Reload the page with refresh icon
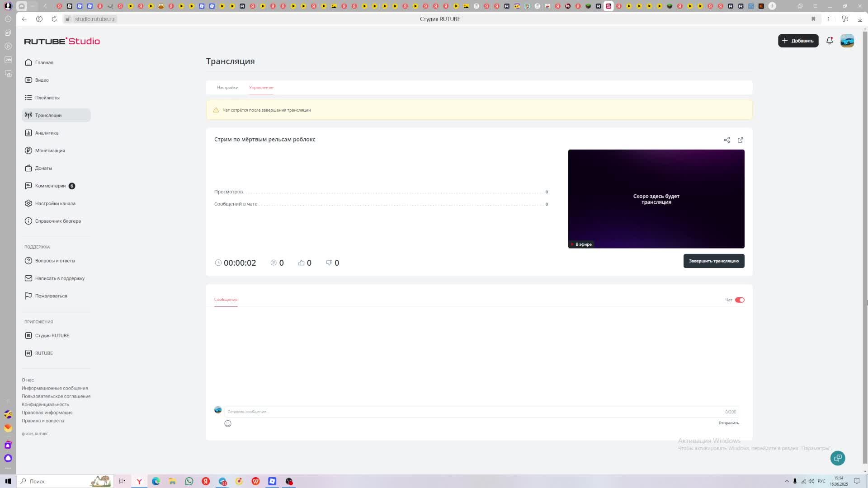Screen dimensions: 868x488 coord(54,19)
